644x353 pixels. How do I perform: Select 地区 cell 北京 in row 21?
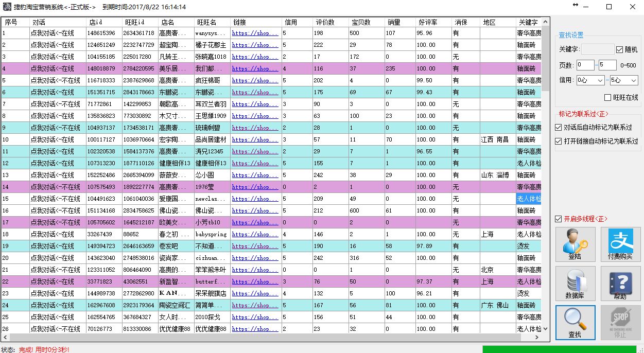click(x=498, y=270)
